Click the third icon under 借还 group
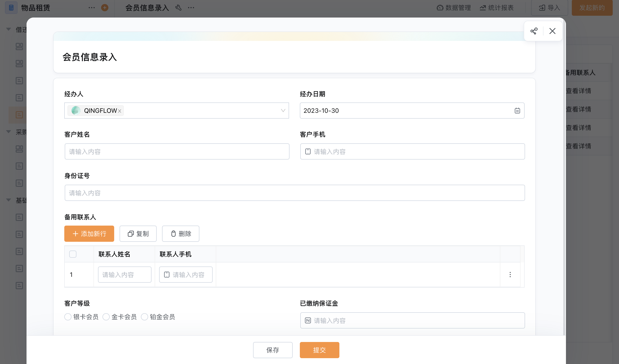 [x=19, y=81]
